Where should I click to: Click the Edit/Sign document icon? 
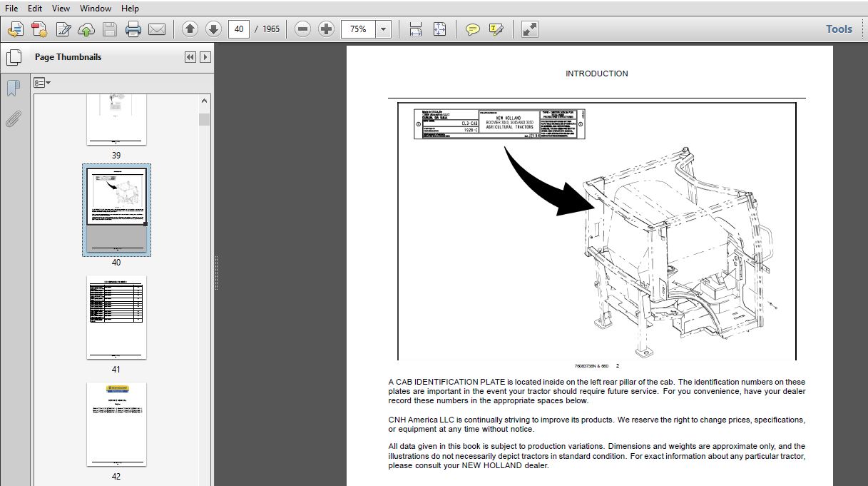tap(63, 29)
